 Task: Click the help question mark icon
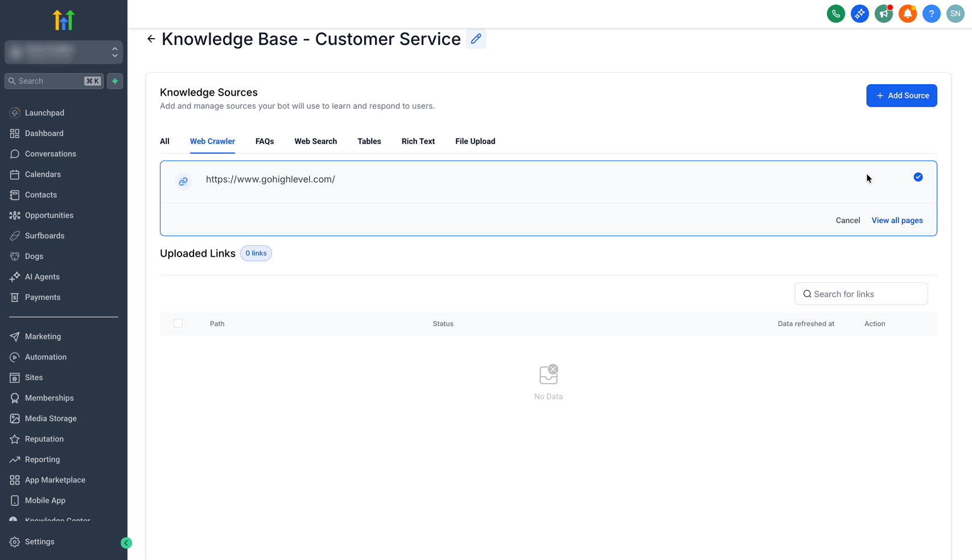[x=931, y=14]
